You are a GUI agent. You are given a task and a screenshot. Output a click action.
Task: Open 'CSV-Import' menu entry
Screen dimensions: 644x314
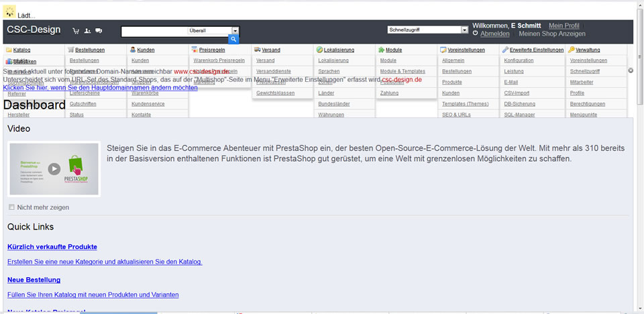pos(517,93)
